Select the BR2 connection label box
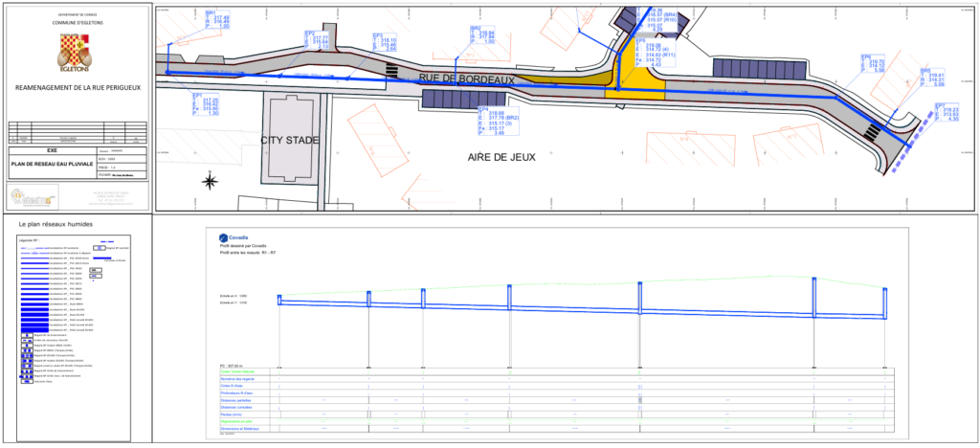 tap(482, 35)
